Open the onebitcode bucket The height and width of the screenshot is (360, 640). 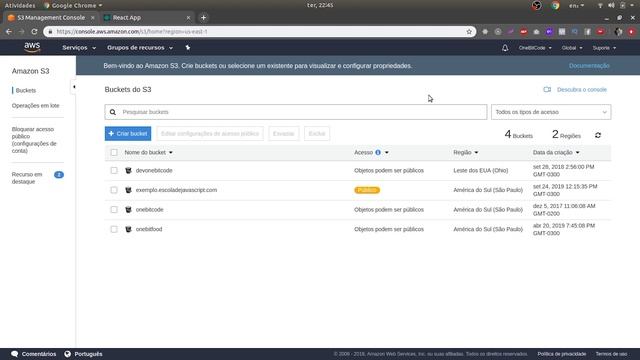149,209
